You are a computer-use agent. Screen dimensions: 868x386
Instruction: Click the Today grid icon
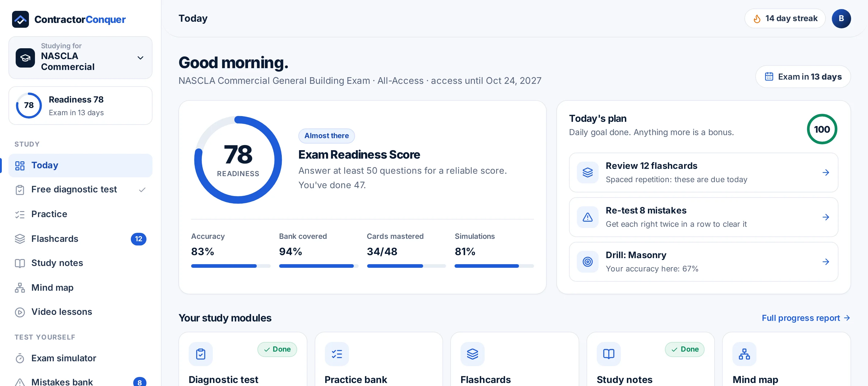pos(20,166)
